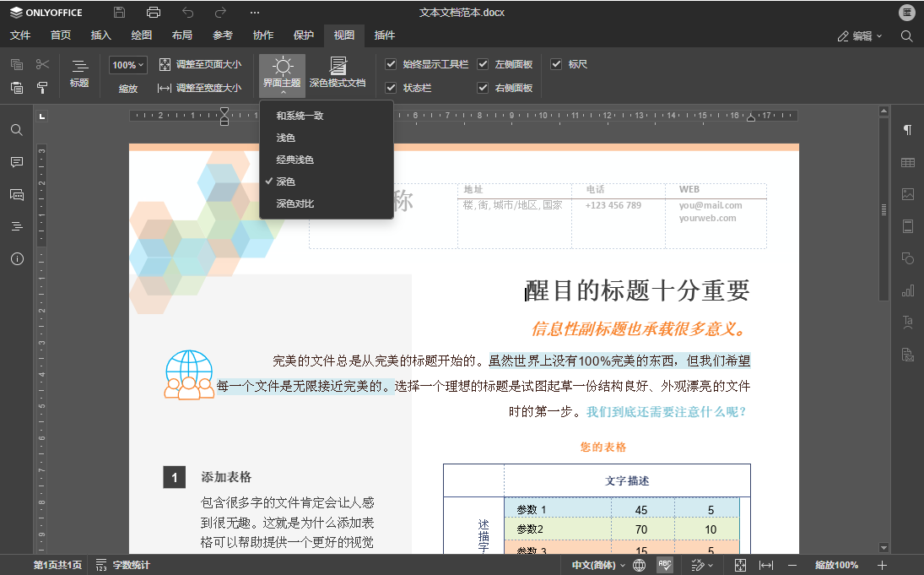Screen dimensions: 924x575
Task: Switch to the 布局 tab
Action: (182, 35)
